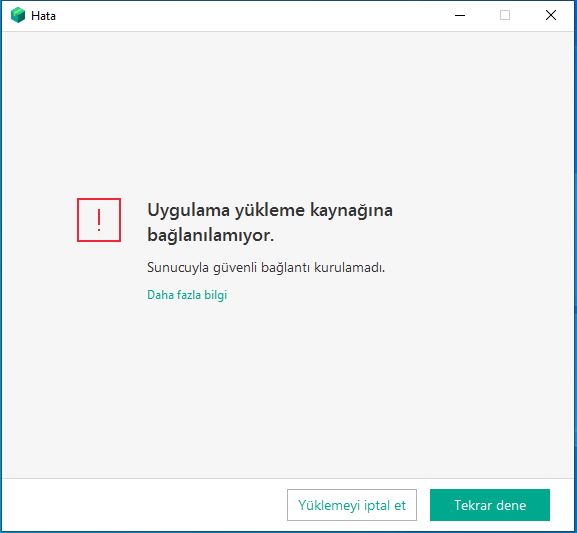Screen dimensions: 577x533
Task: Click the red square warning symbol
Action: point(99,220)
